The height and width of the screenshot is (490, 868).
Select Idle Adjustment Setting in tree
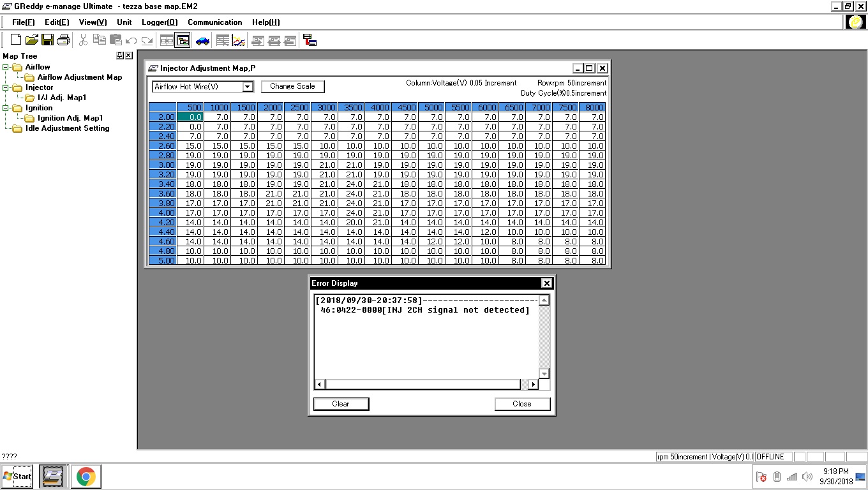click(67, 128)
